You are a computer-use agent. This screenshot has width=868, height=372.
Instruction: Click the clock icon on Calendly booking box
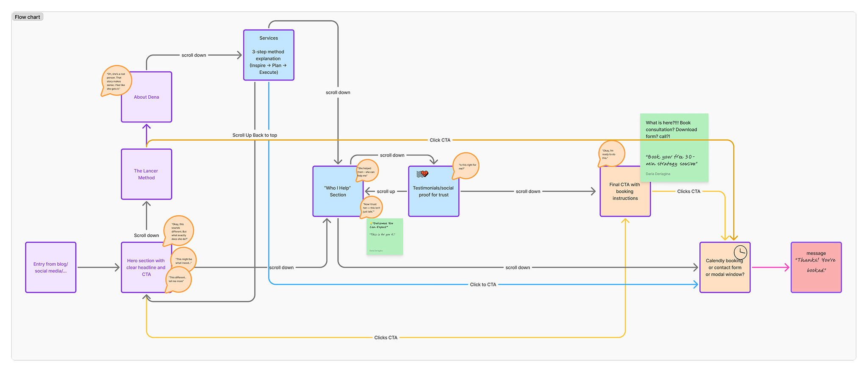pyautogui.click(x=740, y=253)
